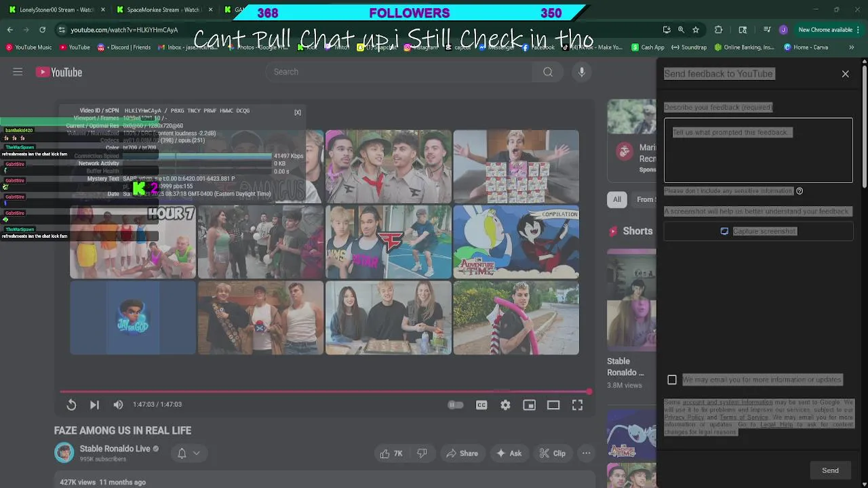Open the Jay the God end-screen thumbnail
The height and width of the screenshot is (488, 868).
133,318
